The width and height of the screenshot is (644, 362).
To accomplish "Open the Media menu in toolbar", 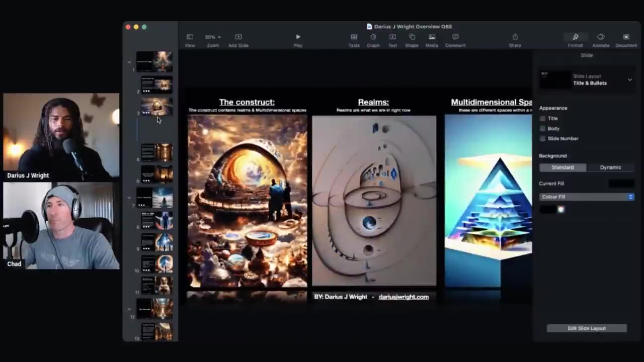I will tap(432, 37).
